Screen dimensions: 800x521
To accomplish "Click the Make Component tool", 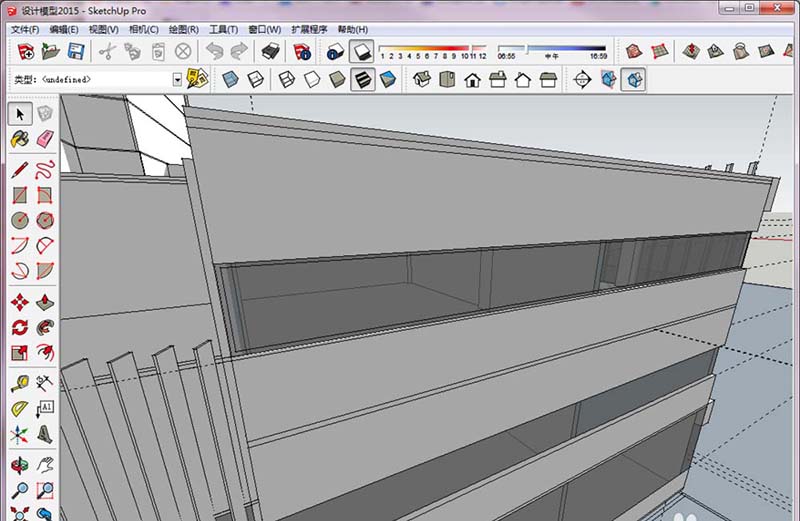I will [45, 113].
